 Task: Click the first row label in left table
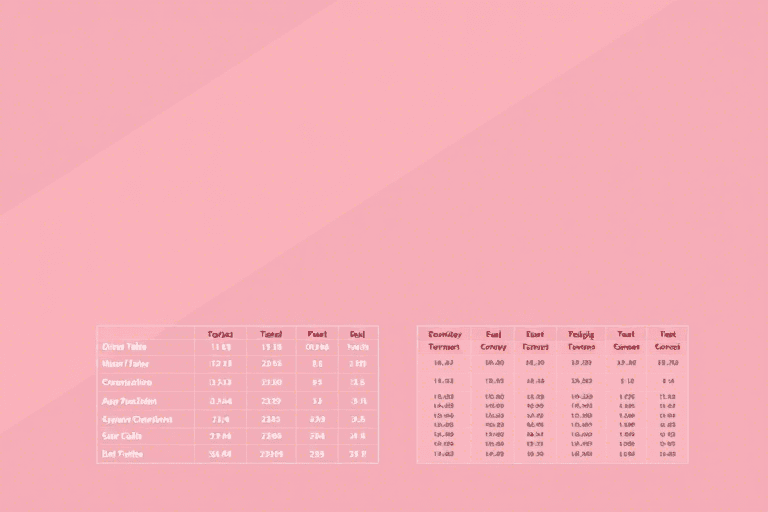[x=125, y=347]
